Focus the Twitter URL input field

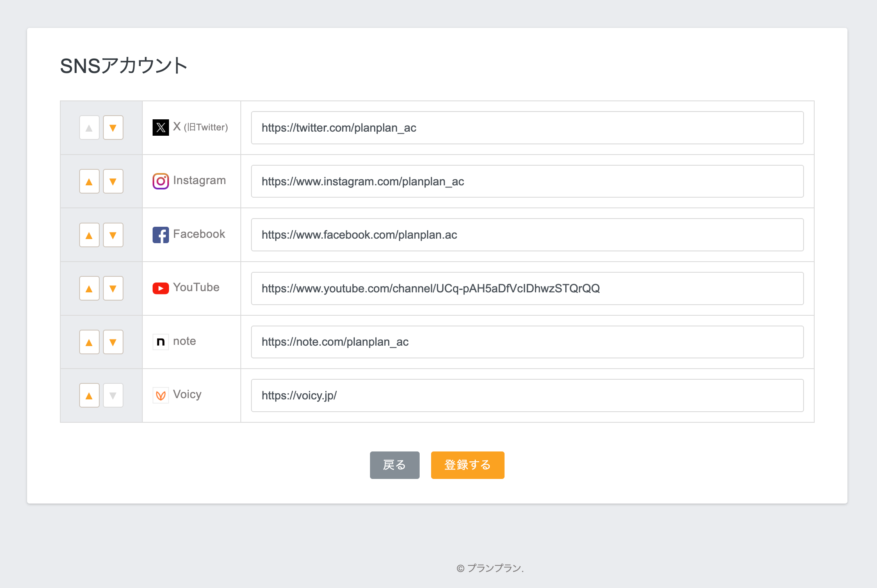point(527,128)
